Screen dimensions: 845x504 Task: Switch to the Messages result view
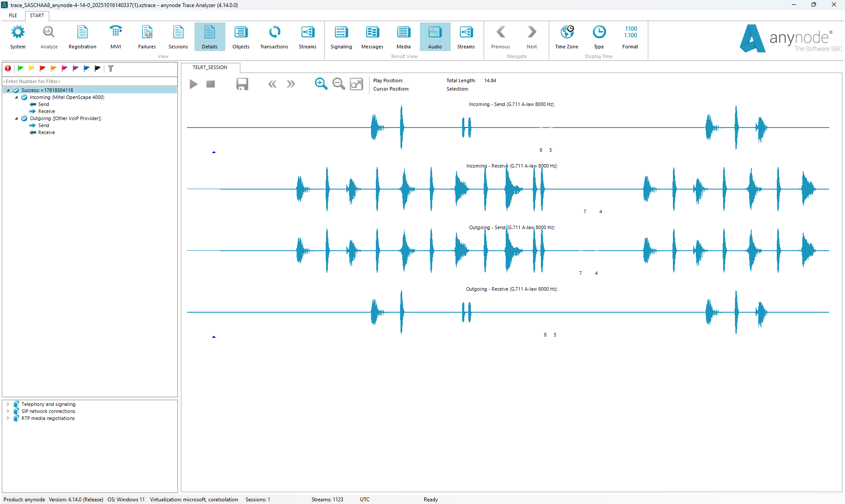[x=372, y=37]
